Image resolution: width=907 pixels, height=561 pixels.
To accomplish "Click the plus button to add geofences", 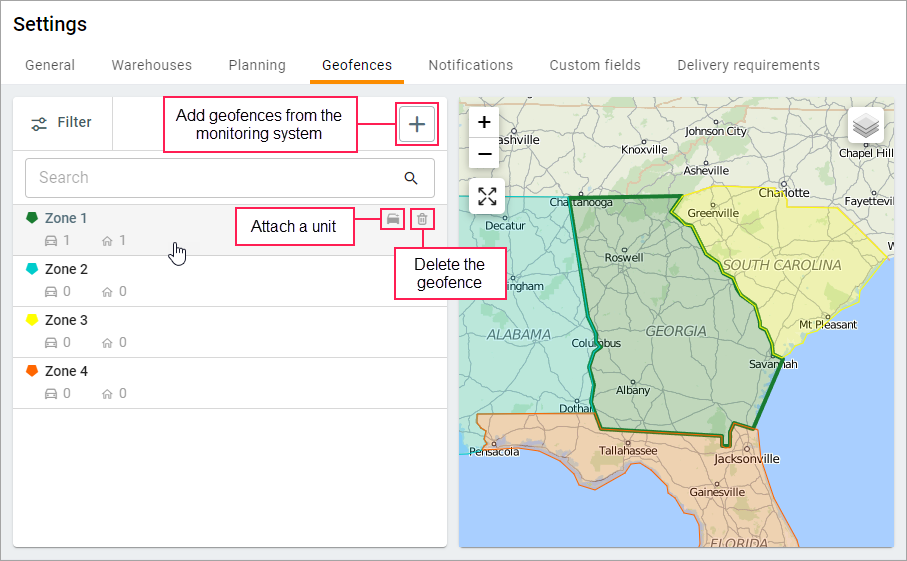I will (418, 123).
